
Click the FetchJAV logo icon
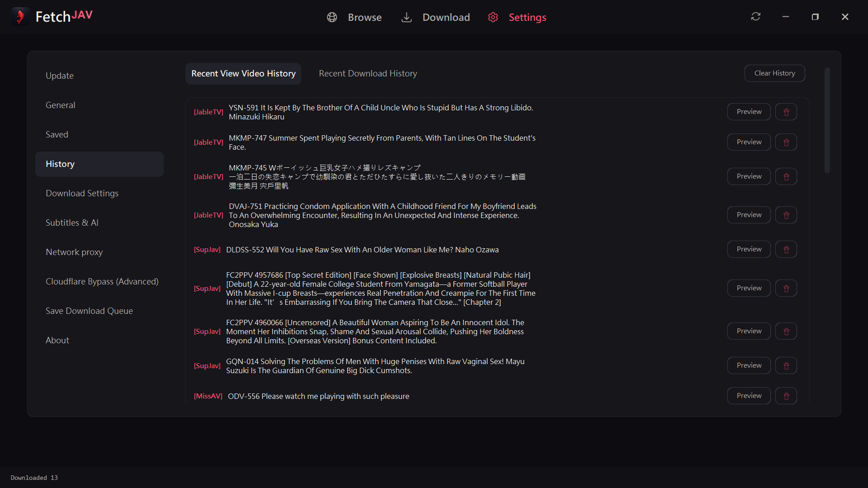pos(20,17)
